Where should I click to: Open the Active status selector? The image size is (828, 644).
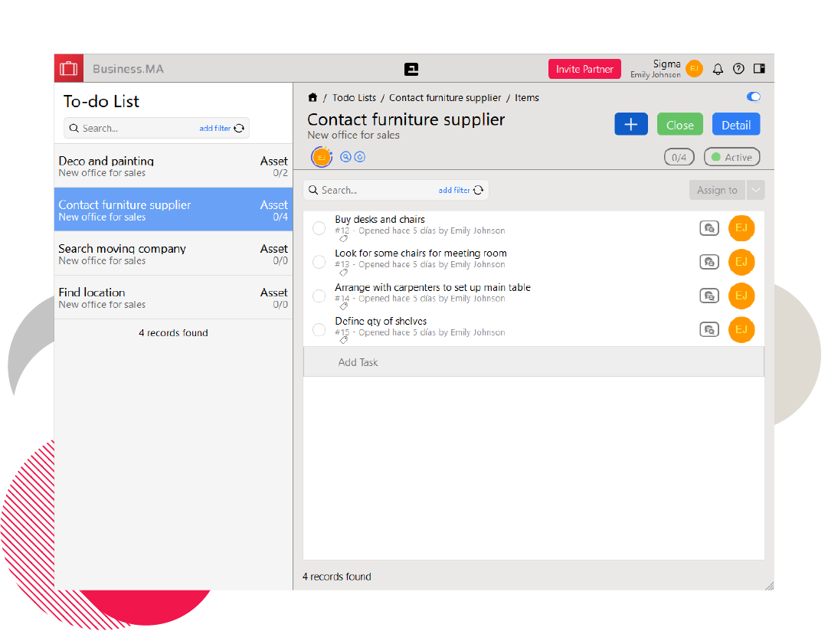tap(731, 157)
